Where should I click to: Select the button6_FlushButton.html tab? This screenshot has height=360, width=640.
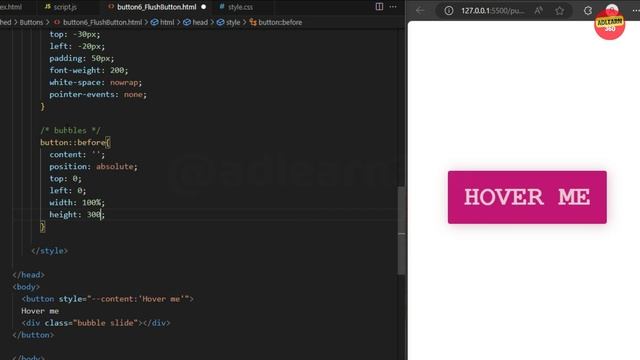coord(156,7)
